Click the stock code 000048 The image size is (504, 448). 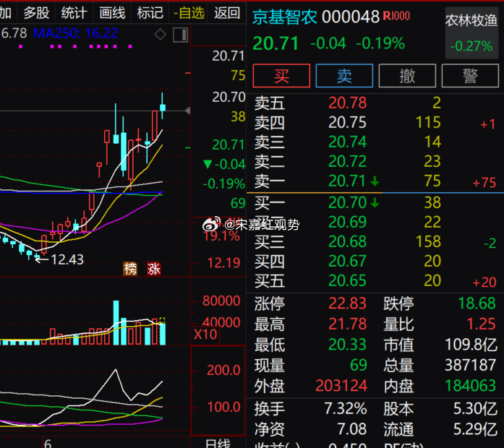[351, 17]
